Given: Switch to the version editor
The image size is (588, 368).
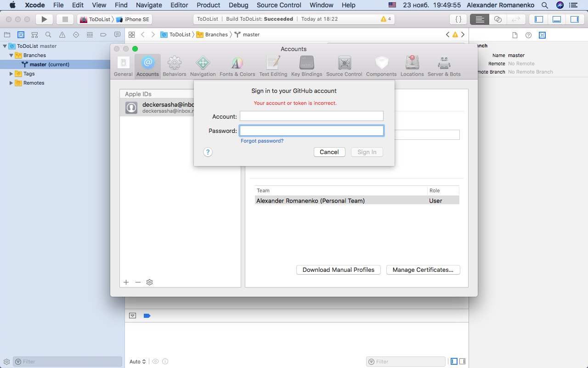Looking at the screenshot, I should (515, 19).
